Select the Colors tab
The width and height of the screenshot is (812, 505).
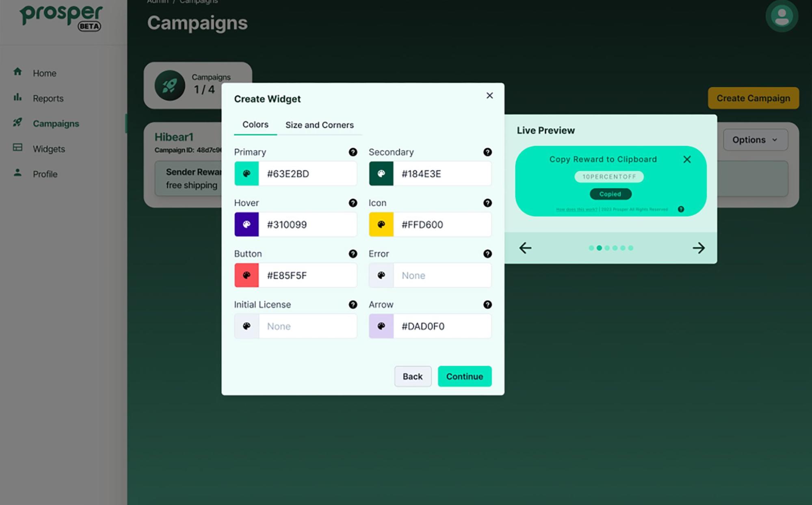tap(256, 124)
